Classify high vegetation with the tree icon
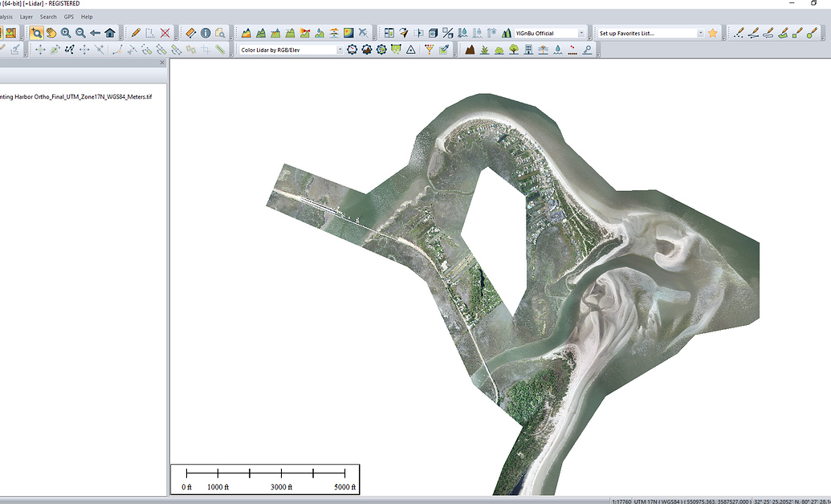This screenshot has height=504, width=831. click(515, 50)
